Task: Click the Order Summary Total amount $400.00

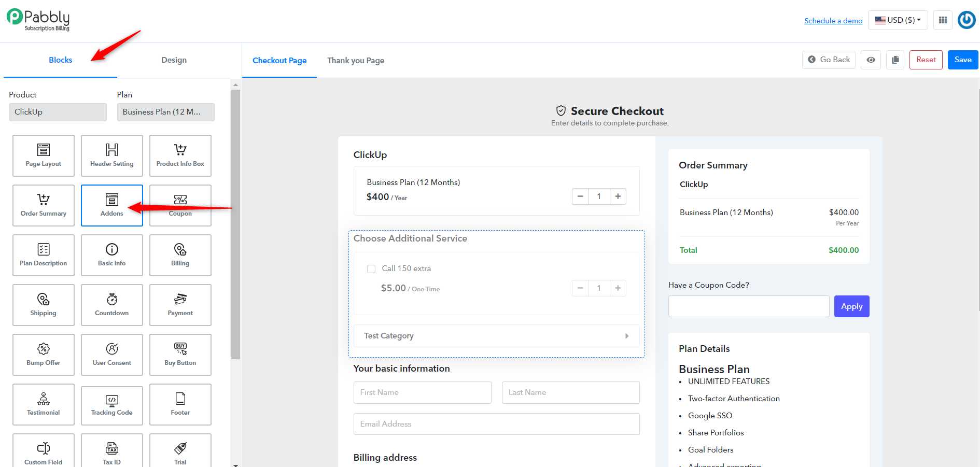Action: tap(844, 250)
